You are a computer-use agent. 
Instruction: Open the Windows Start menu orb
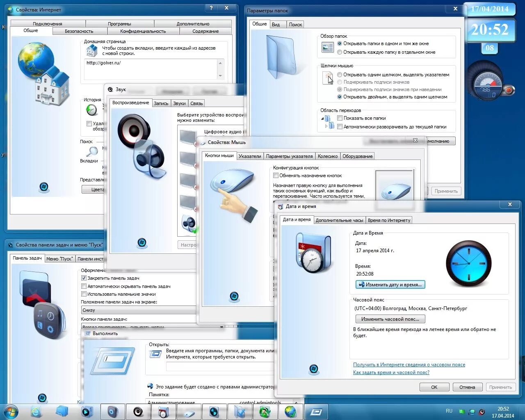(10, 411)
